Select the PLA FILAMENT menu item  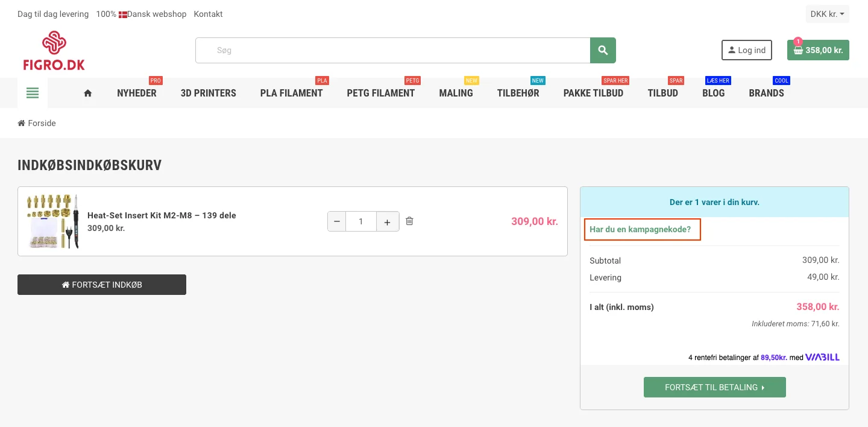click(x=292, y=93)
